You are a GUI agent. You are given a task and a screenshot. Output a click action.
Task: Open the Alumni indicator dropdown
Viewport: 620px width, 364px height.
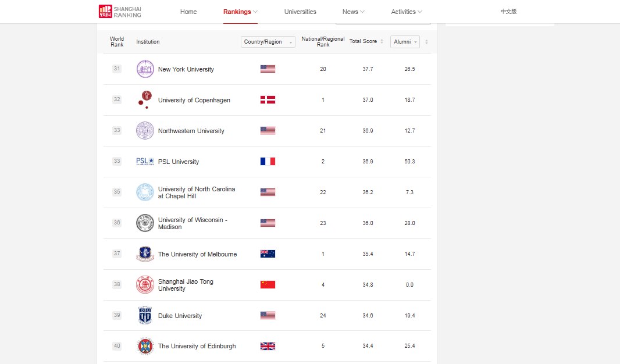click(405, 42)
